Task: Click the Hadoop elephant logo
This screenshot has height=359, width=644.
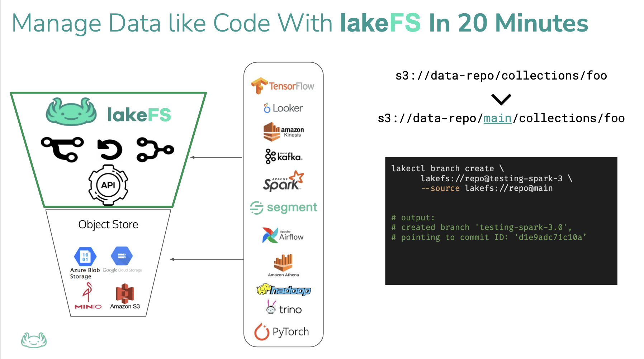Action: (283, 289)
